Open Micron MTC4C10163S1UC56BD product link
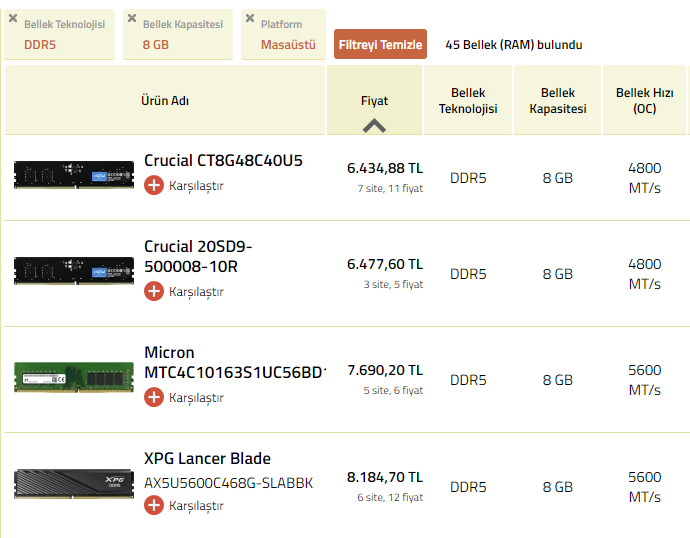Screen dimensions: 690x538 [235, 362]
